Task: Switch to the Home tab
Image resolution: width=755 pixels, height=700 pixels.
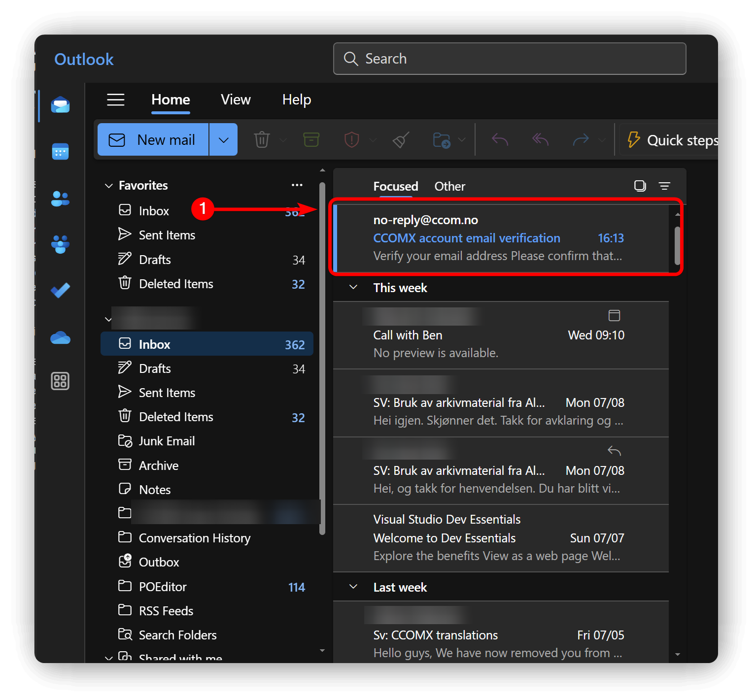Action: pyautogui.click(x=171, y=100)
